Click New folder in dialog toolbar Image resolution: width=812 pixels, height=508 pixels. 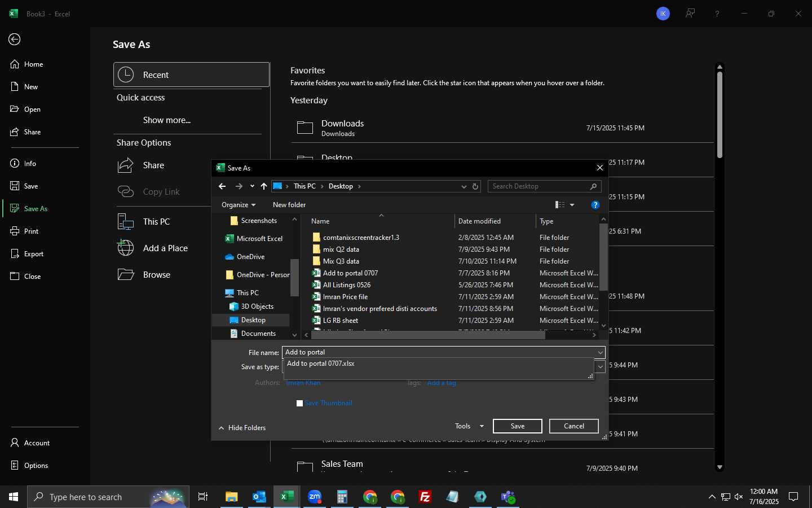coord(289,205)
